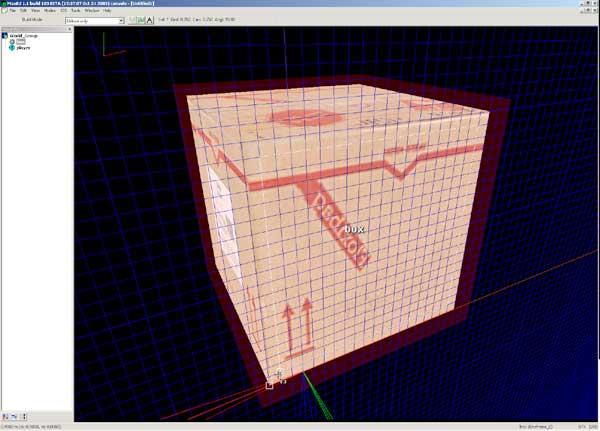Click the first bottom-left panel icon
Screen dimensions: 600x431
coord(6,416)
